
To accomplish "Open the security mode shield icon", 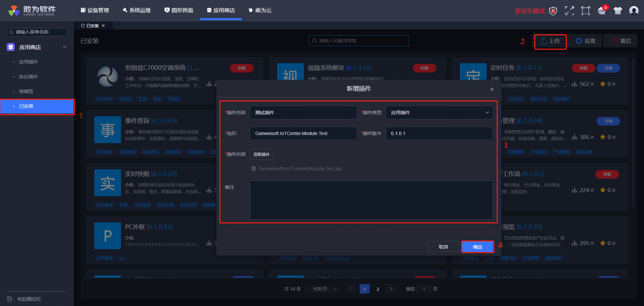I will click(553, 11).
